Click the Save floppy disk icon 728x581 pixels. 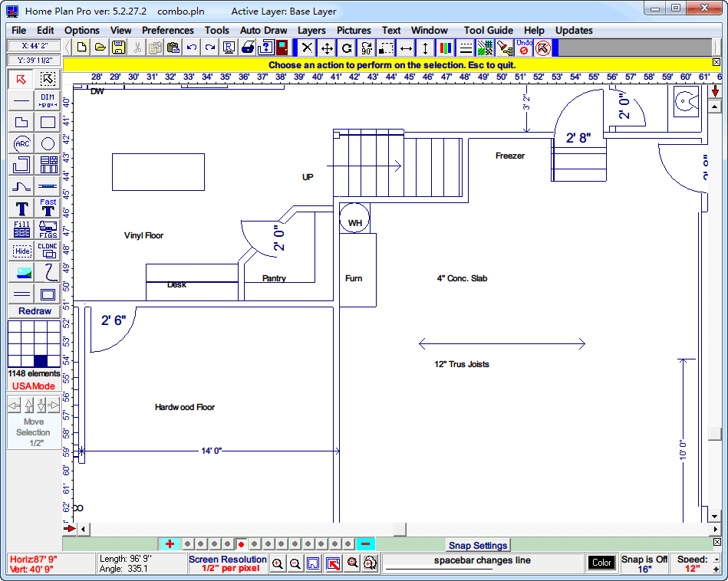point(119,48)
